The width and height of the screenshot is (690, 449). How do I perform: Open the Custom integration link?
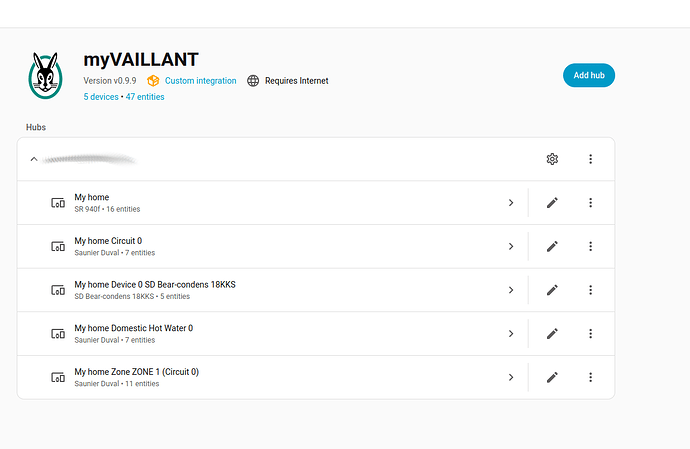click(x=200, y=81)
